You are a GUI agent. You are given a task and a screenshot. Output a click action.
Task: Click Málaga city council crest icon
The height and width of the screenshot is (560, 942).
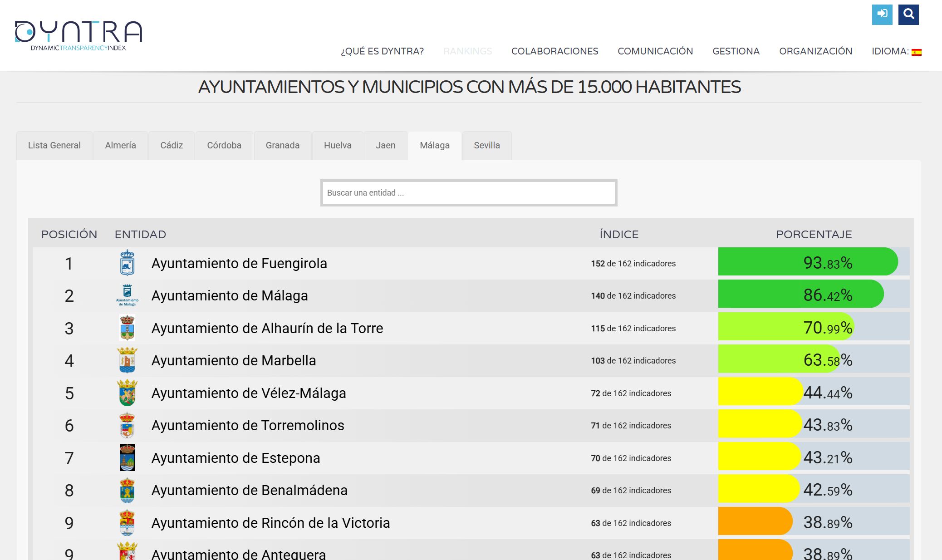point(127,295)
